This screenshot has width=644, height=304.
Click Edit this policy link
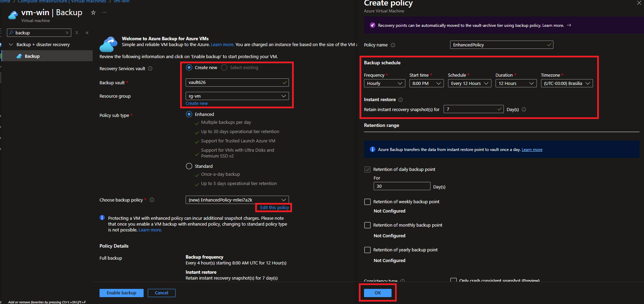[x=274, y=207]
